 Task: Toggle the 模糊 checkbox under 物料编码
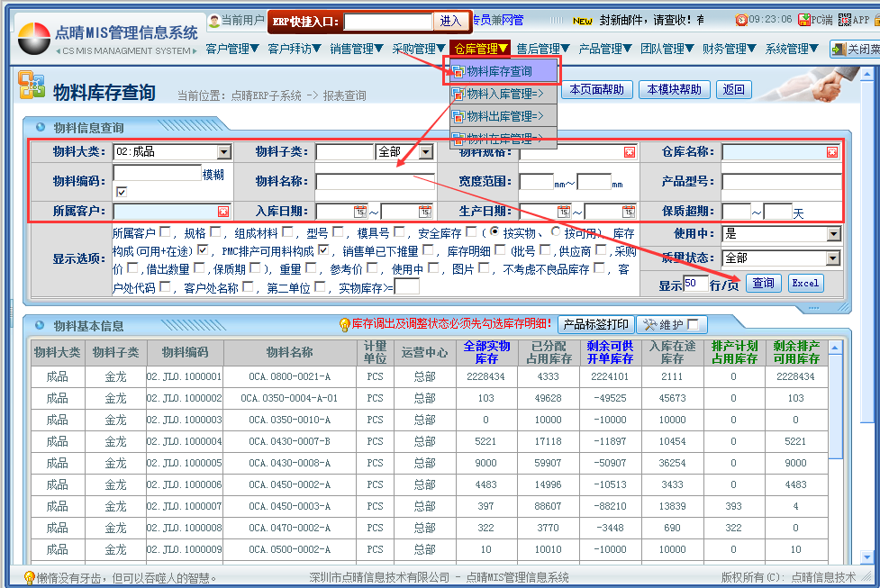(122, 192)
